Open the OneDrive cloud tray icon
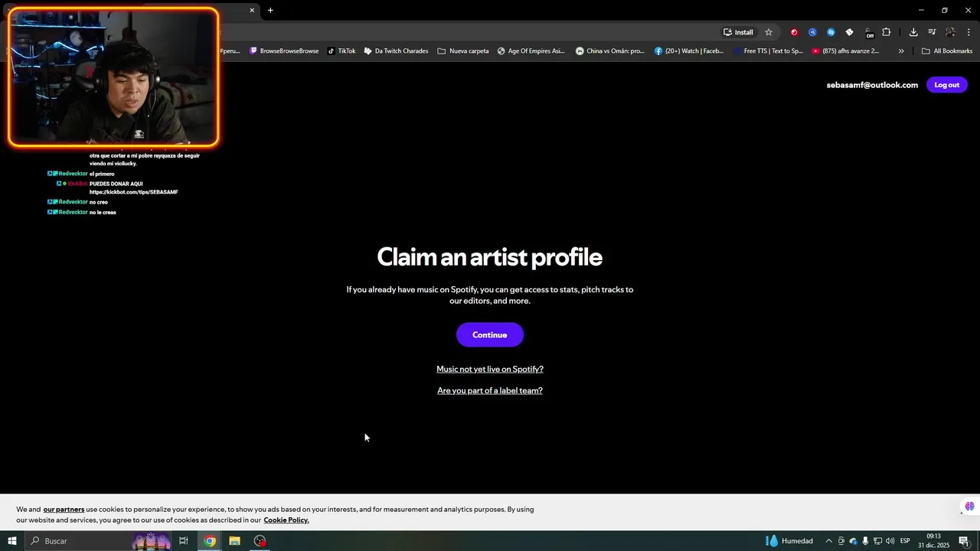 [853, 541]
